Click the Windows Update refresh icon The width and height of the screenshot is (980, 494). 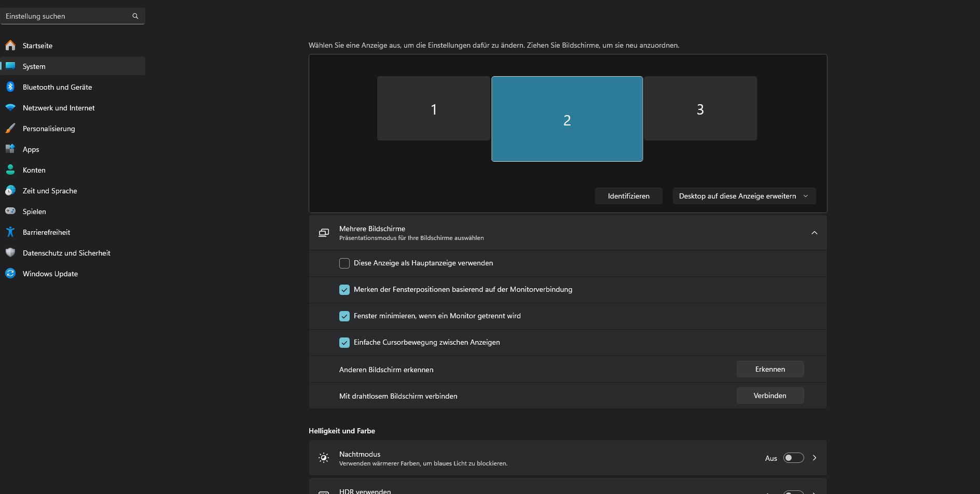click(x=10, y=273)
